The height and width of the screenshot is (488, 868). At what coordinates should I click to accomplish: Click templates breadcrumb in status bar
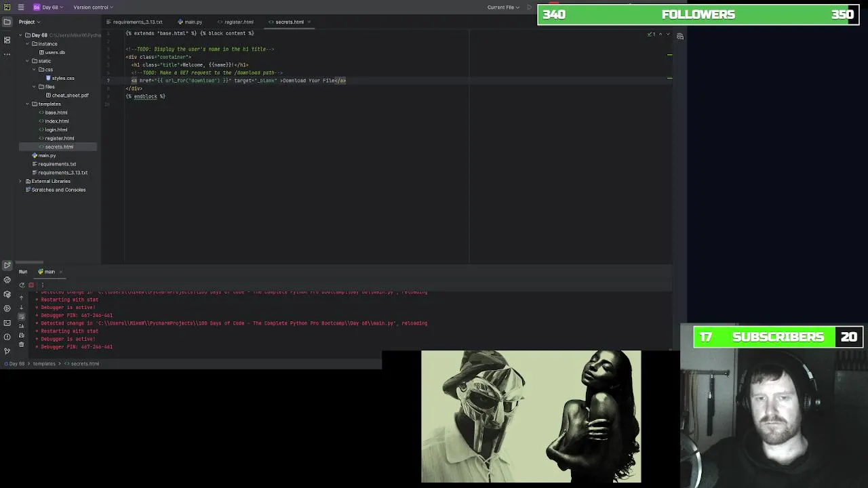(44, 364)
